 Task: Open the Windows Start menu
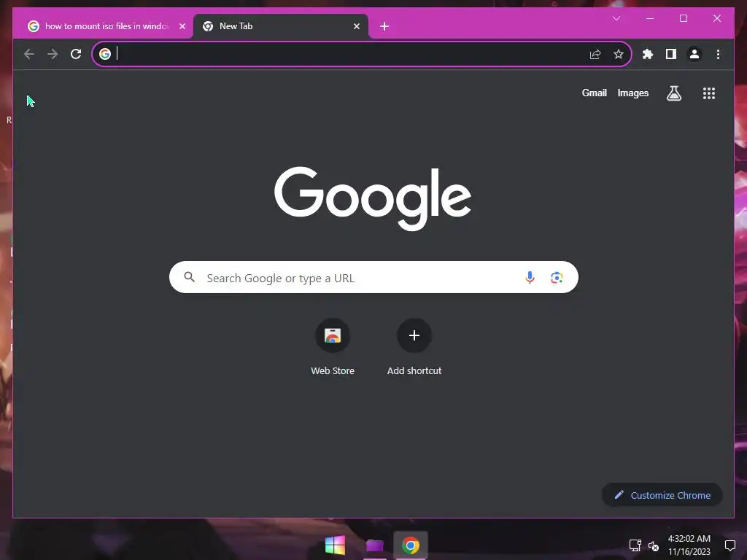pos(335,545)
